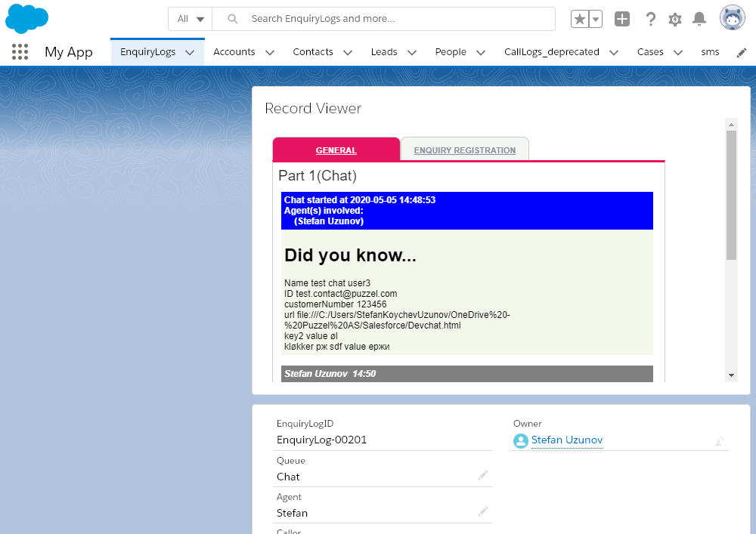Viewport: 756px width, 534px height.
Task: Open the Contacts navigation tab
Action: pos(313,52)
